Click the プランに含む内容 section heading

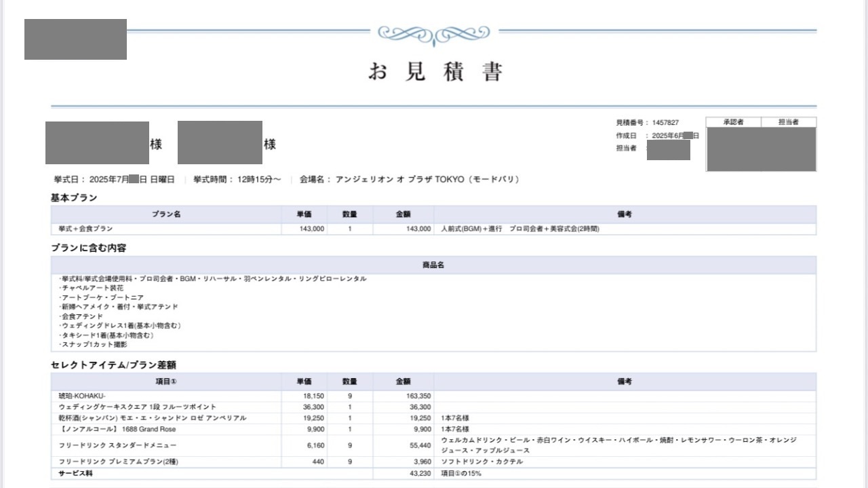click(x=88, y=248)
